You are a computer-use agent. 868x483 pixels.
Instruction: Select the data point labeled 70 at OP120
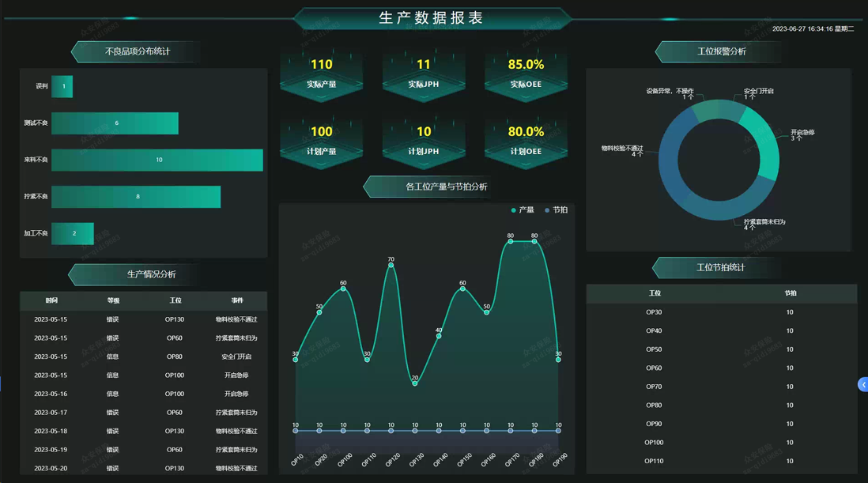(x=391, y=266)
